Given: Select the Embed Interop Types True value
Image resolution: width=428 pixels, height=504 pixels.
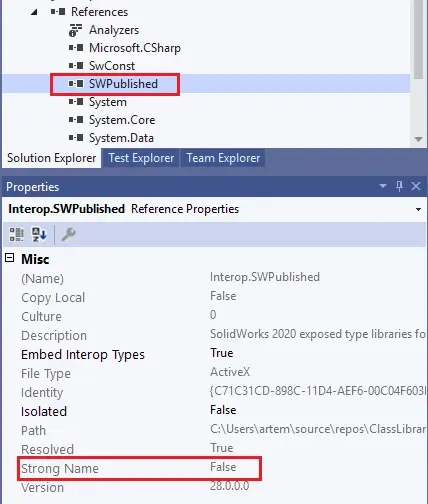Looking at the screenshot, I should tap(222, 353).
